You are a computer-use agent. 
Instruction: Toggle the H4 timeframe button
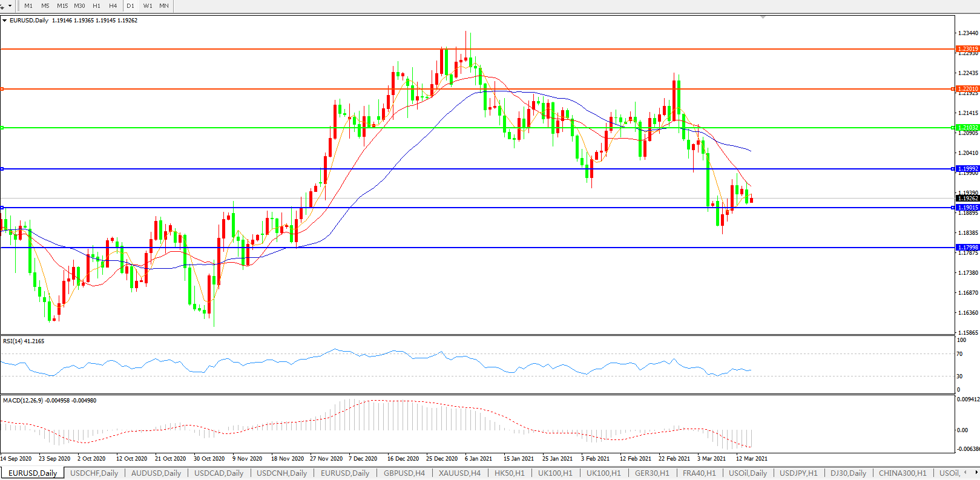point(113,6)
